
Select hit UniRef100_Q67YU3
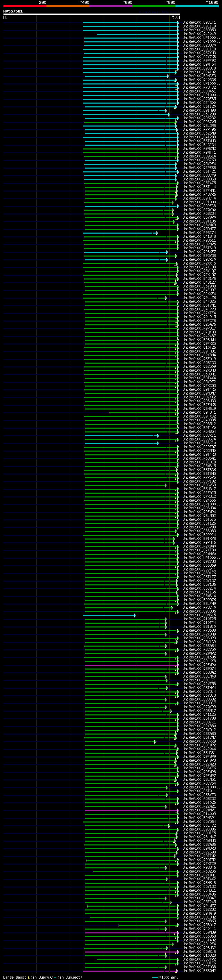click(x=199, y=53)
